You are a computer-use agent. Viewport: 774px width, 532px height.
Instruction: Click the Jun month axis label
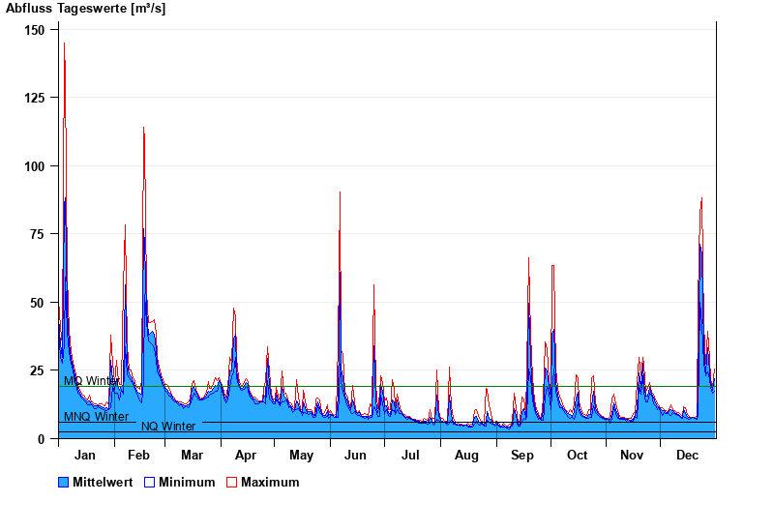coord(355,456)
